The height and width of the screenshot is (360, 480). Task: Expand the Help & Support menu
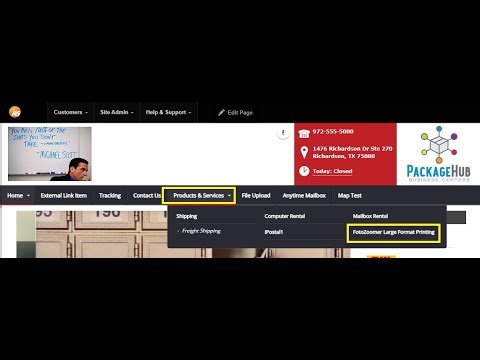tap(168, 112)
